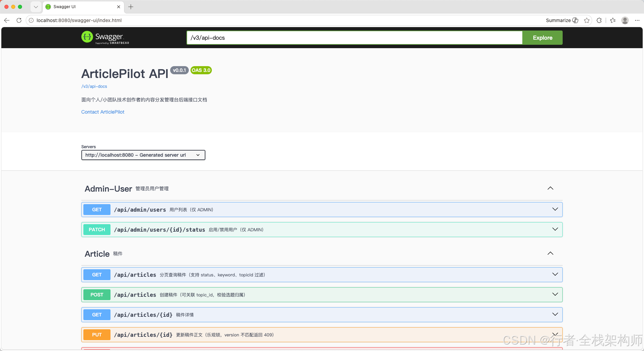Open the favorites list icon

coord(613,20)
